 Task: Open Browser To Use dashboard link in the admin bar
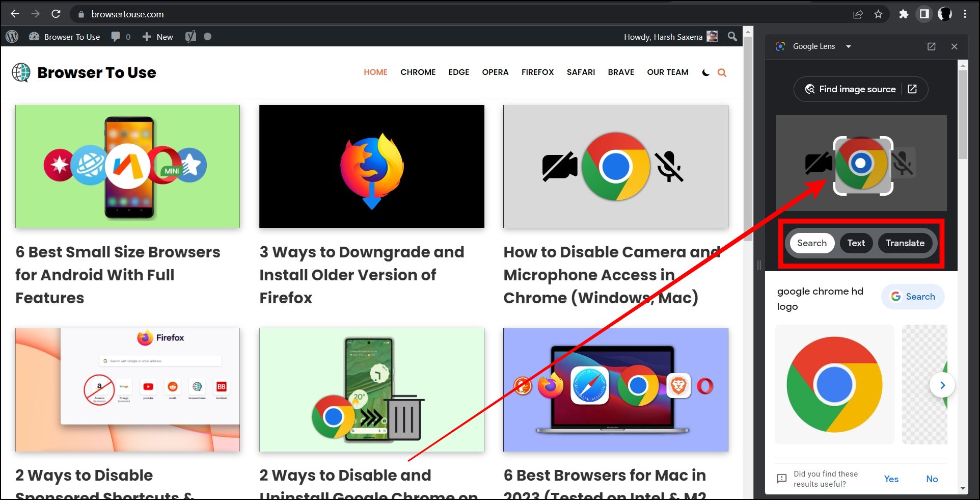(x=65, y=37)
